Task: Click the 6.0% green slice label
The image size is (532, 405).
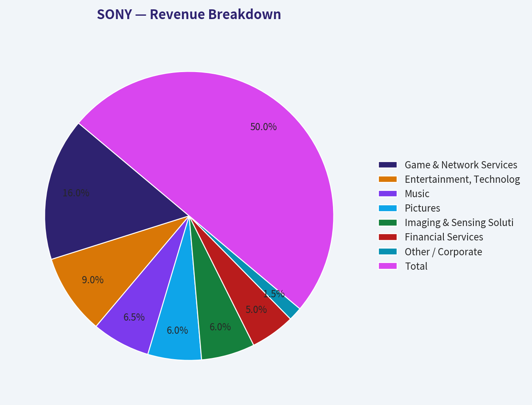Action: 220,327
